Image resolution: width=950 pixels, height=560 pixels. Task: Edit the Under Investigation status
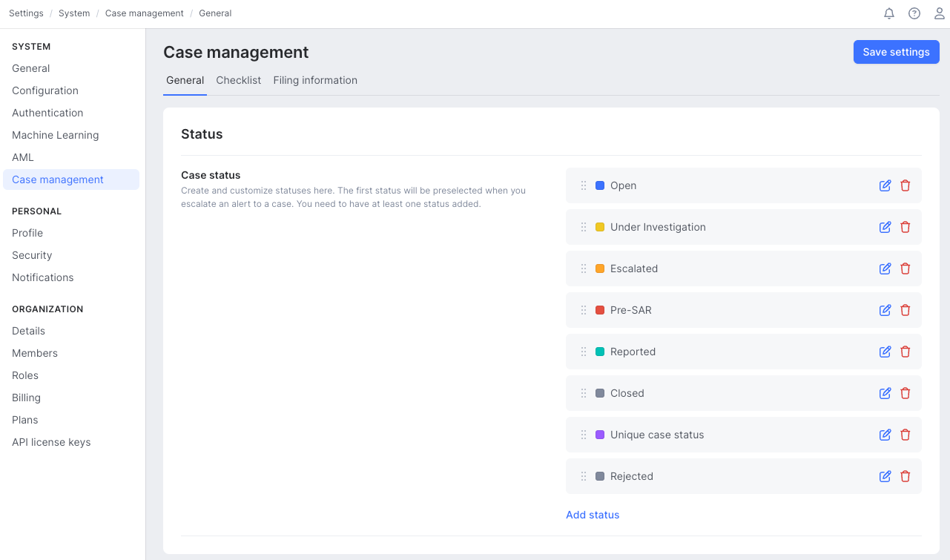point(885,227)
